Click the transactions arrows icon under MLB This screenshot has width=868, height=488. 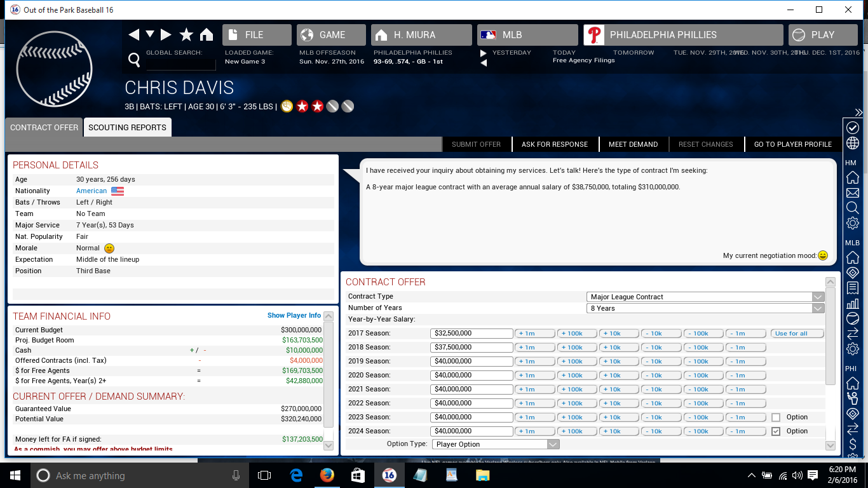coord(853,334)
